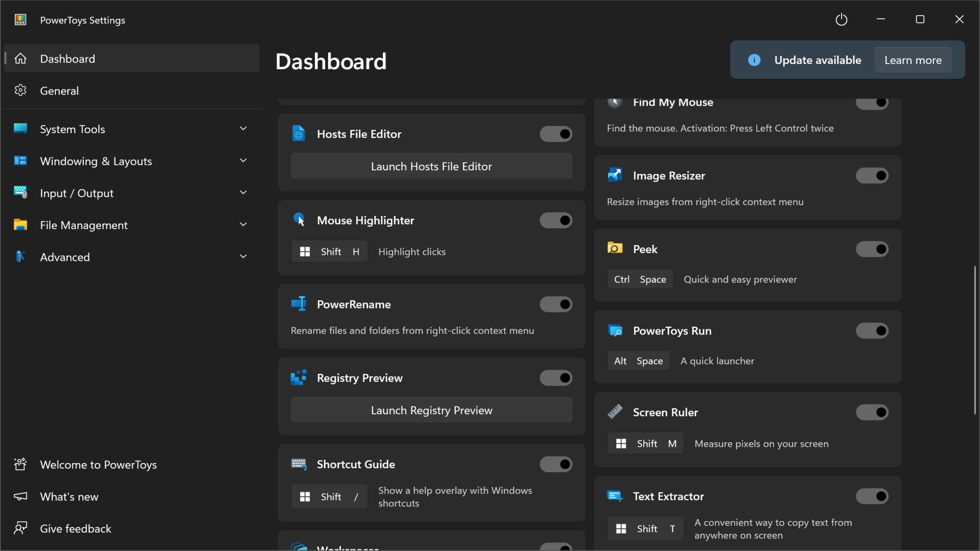Toggle the Hosts File Editor switch
Viewport: 980px width, 551px height.
click(x=556, y=134)
